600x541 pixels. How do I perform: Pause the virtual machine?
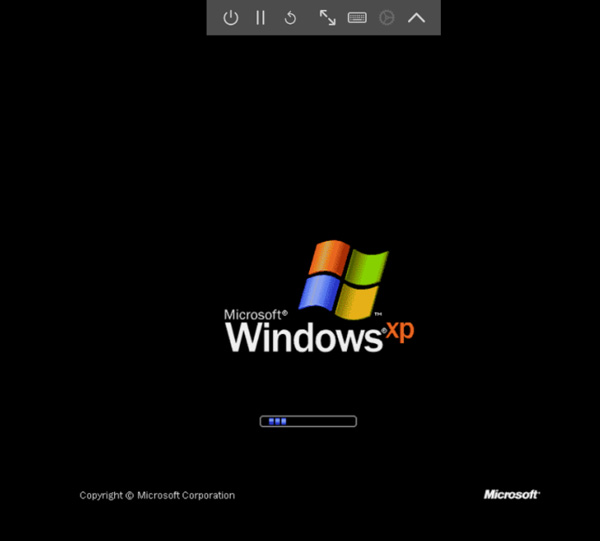pyautogui.click(x=261, y=18)
